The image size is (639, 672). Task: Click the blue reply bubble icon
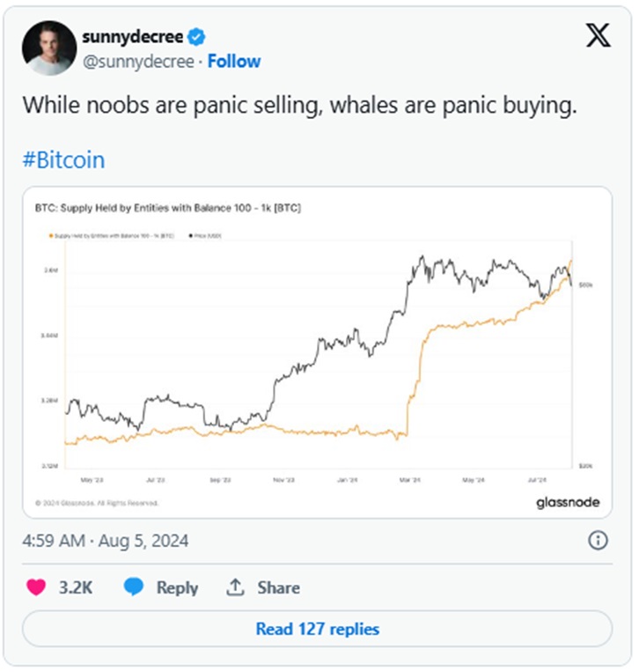point(133,587)
